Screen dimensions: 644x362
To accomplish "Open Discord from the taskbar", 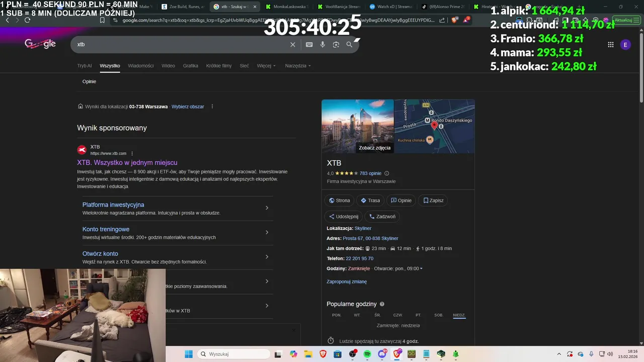I will click(x=382, y=354).
